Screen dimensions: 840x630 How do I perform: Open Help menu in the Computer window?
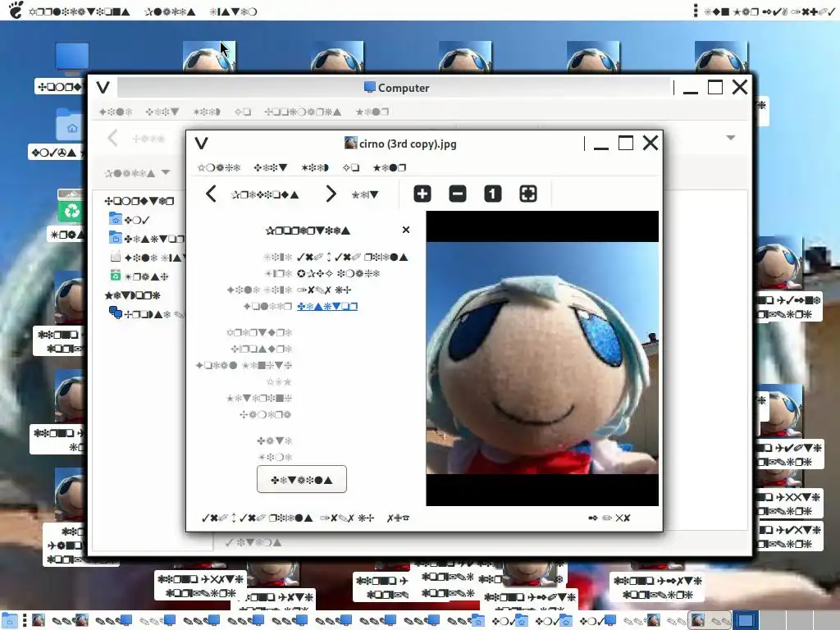coord(372,112)
